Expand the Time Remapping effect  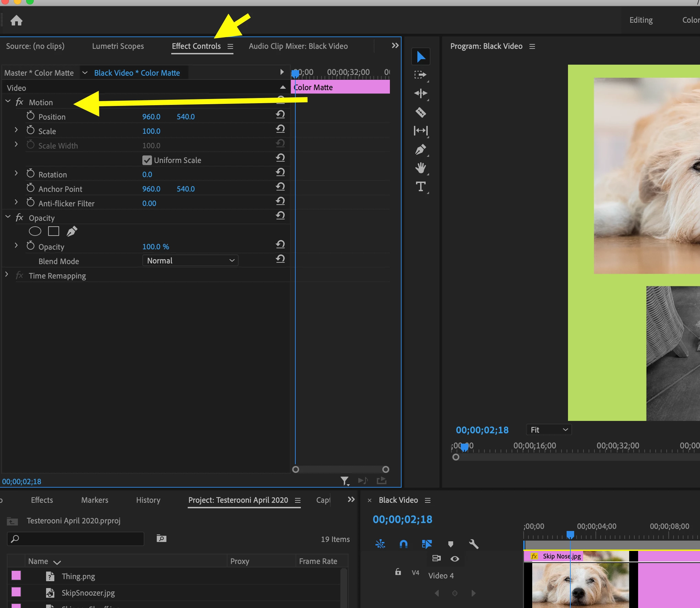[x=7, y=274]
